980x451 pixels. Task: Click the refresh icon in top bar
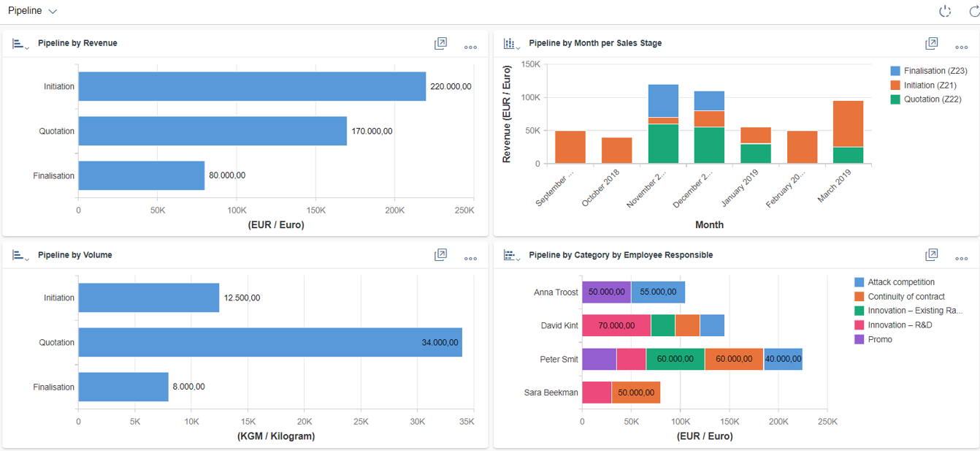coord(973,11)
